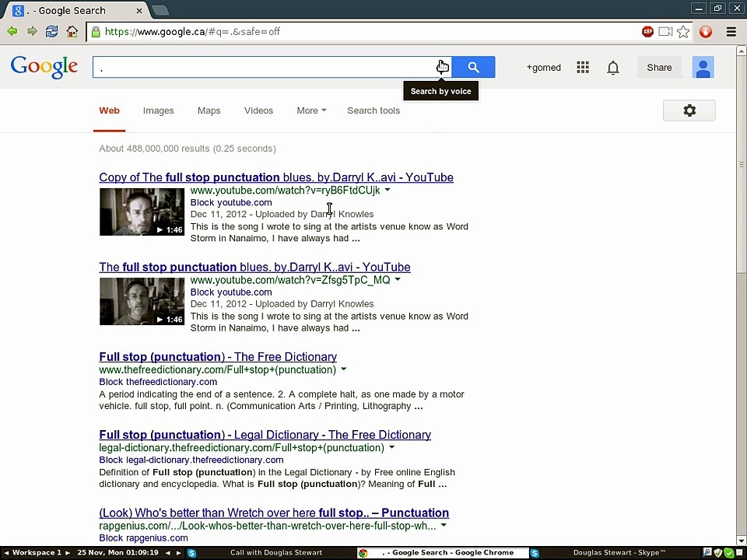Click the green padlock security icon
The width and height of the screenshot is (747, 560).
click(96, 32)
